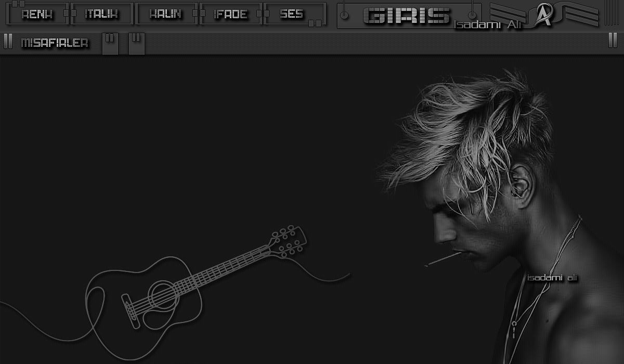Click the GIRIS login button
Image resolution: width=624 pixels, height=364 pixels.
click(407, 16)
